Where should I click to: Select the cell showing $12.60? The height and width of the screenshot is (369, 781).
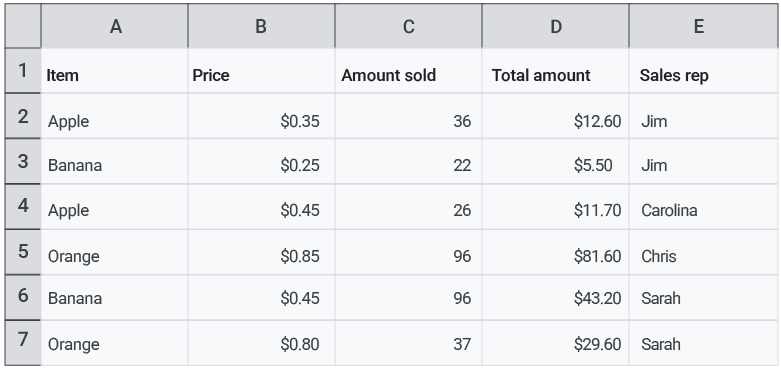[x=555, y=116]
